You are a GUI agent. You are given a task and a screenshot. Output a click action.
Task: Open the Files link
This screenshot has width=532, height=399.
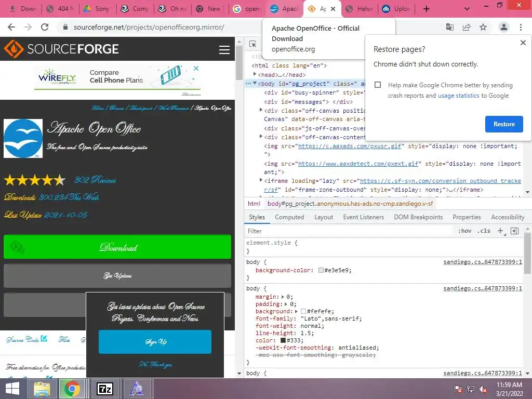click(x=64, y=339)
